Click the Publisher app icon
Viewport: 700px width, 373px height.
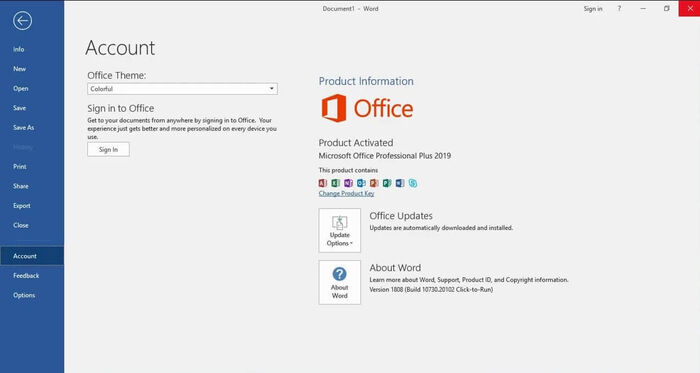tap(387, 183)
